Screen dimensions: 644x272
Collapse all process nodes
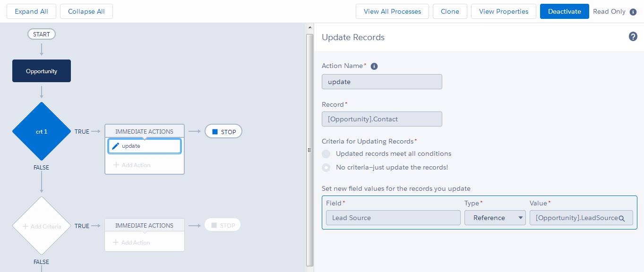click(x=86, y=11)
